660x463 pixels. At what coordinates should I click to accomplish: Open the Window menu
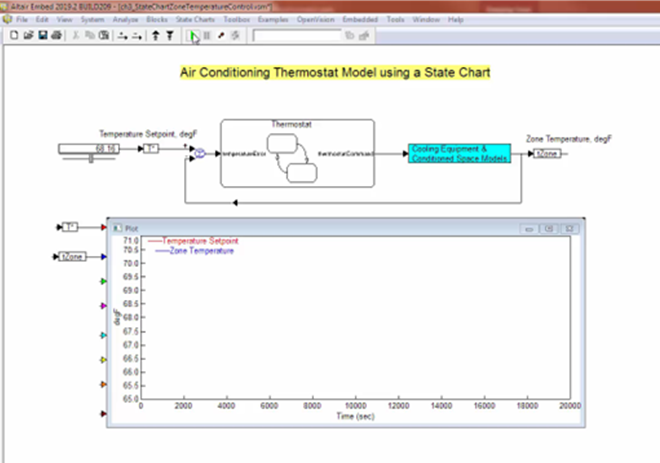click(426, 19)
